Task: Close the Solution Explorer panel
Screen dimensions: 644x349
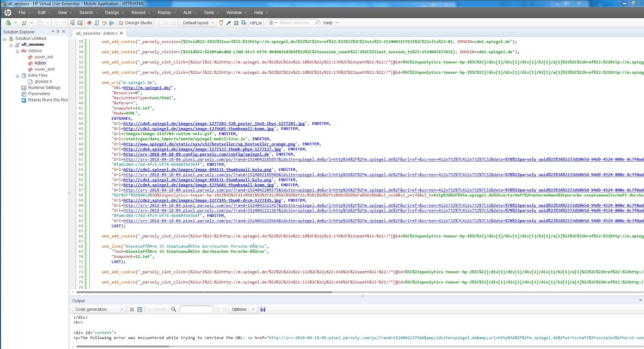Action: tap(64, 31)
